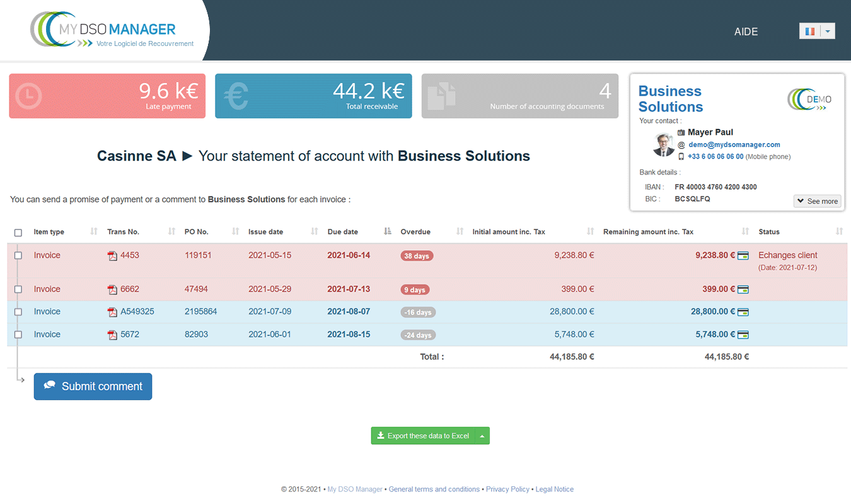Screen dimensions: 851x504
Task: Click the mobile phone icon in contact card
Action: pyautogui.click(x=681, y=157)
